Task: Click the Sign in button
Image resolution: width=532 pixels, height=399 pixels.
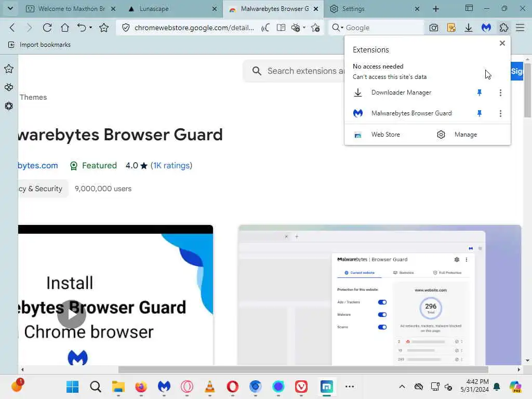Action: tap(517, 71)
